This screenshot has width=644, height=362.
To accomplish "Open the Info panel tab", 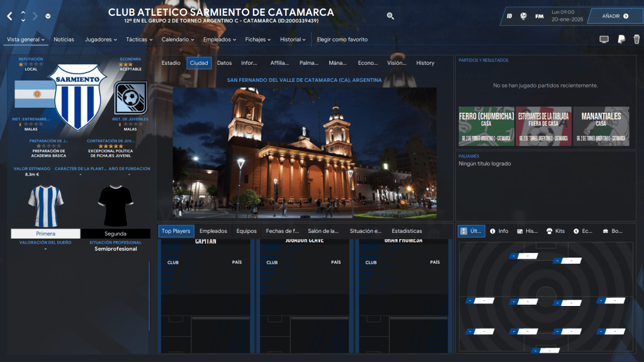I will (x=499, y=231).
